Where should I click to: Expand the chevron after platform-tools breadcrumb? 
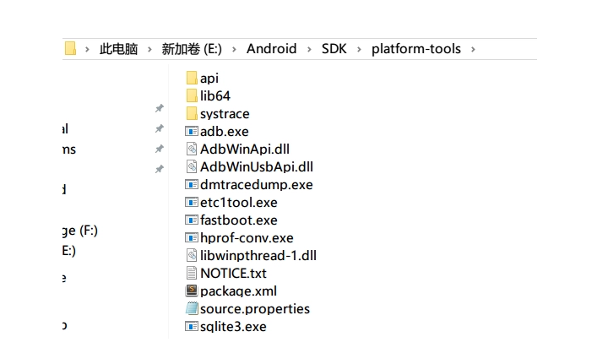click(x=473, y=49)
